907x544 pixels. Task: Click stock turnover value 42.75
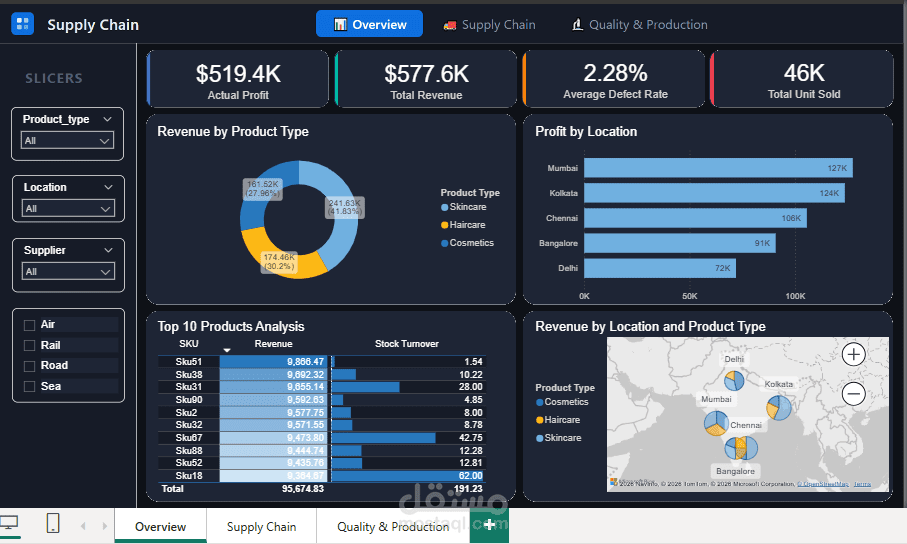coord(470,438)
